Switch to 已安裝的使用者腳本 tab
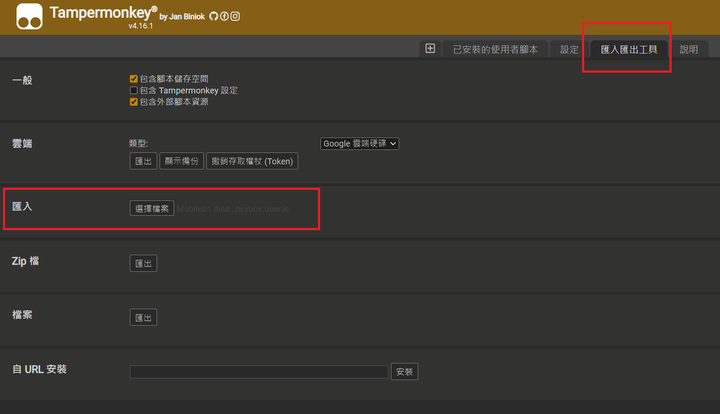 tap(495, 50)
